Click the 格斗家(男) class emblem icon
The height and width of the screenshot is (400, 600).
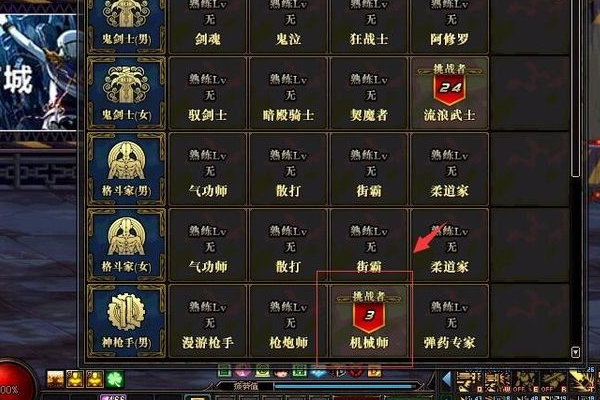click(127, 161)
